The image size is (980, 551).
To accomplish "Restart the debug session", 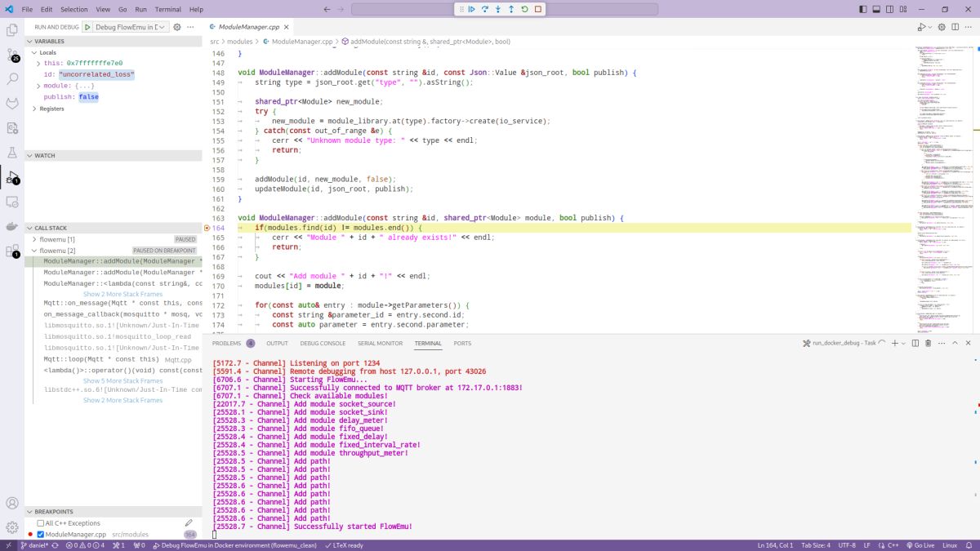I will 524,9.
